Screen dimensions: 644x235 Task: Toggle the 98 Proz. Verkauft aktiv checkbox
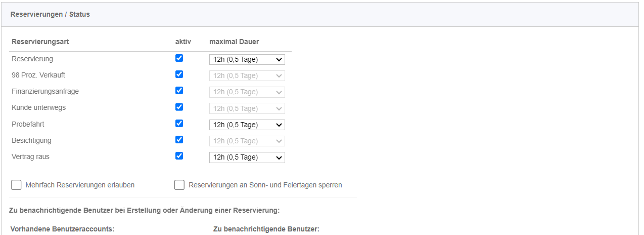(179, 74)
